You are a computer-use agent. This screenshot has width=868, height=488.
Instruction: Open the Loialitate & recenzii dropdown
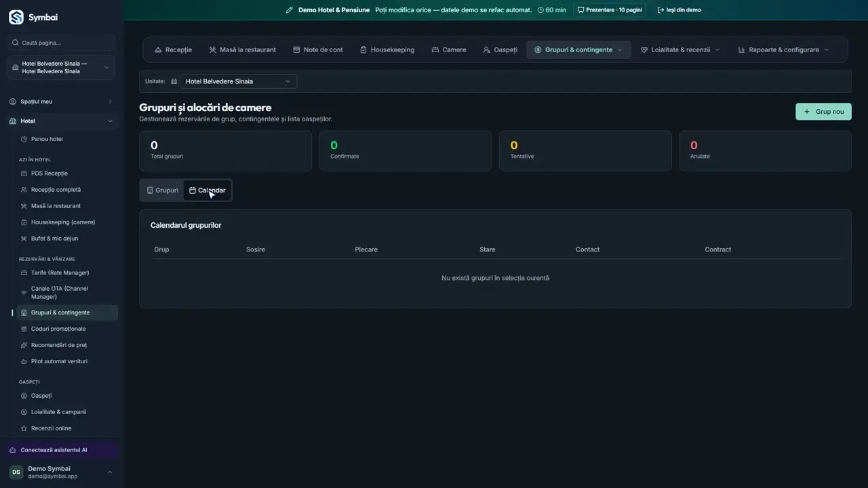pos(680,49)
